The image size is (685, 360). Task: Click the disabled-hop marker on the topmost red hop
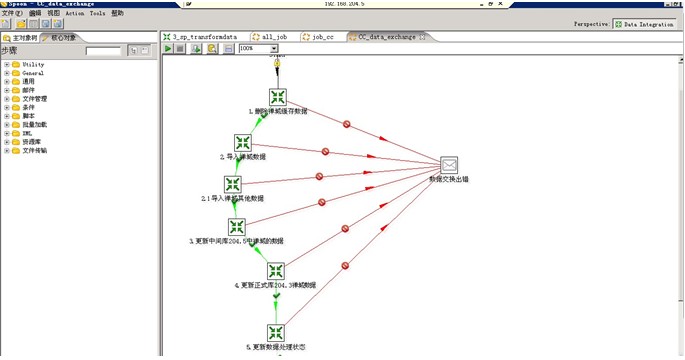click(346, 125)
